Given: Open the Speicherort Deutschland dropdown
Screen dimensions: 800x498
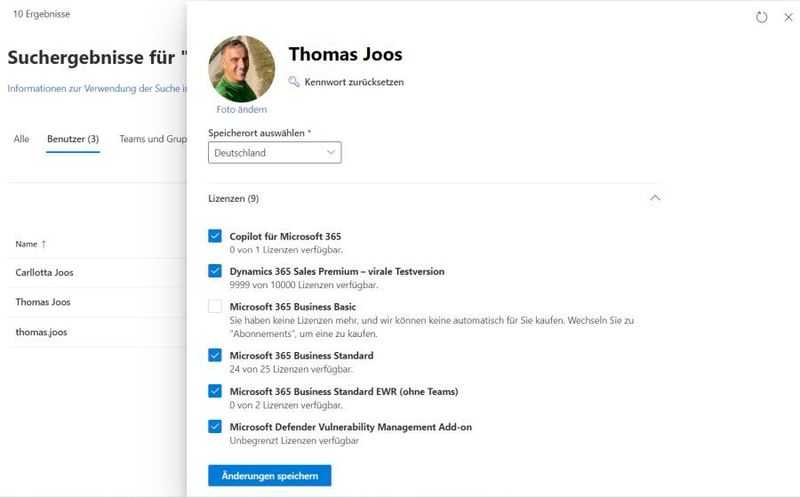Looking at the screenshot, I should [x=274, y=153].
